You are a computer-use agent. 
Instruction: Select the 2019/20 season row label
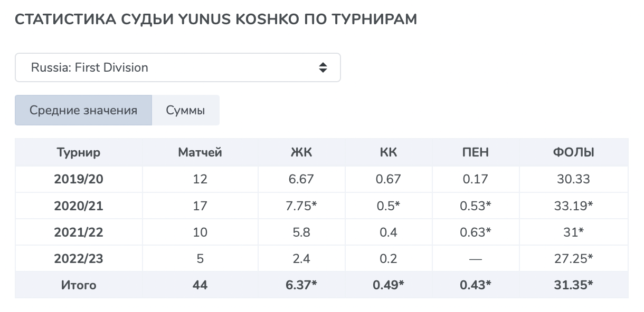[x=79, y=179]
